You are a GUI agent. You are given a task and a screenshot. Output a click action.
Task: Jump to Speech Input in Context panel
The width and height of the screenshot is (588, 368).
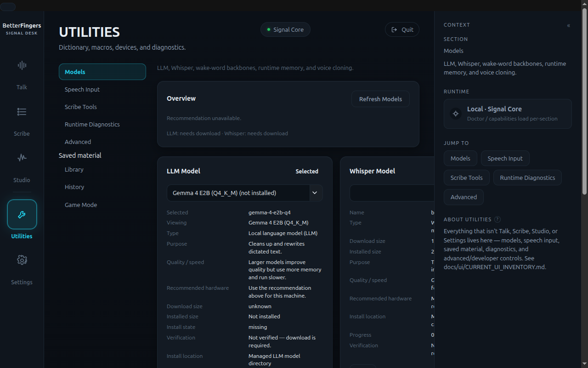505,158
